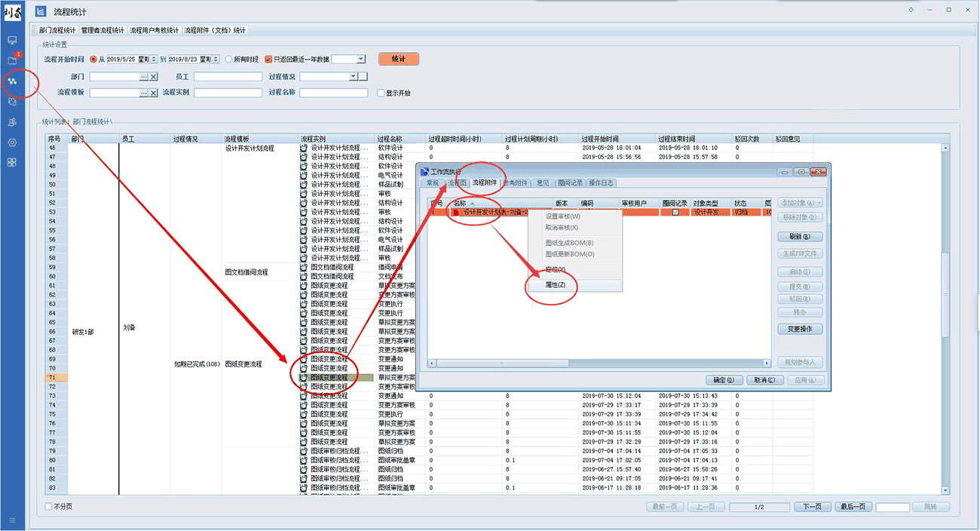Select the 从 date range radio button
The width and height of the screenshot is (980, 531).
pos(93,60)
